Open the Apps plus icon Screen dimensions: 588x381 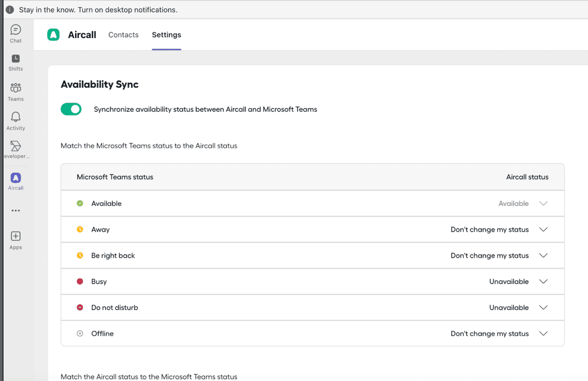point(16,239)
